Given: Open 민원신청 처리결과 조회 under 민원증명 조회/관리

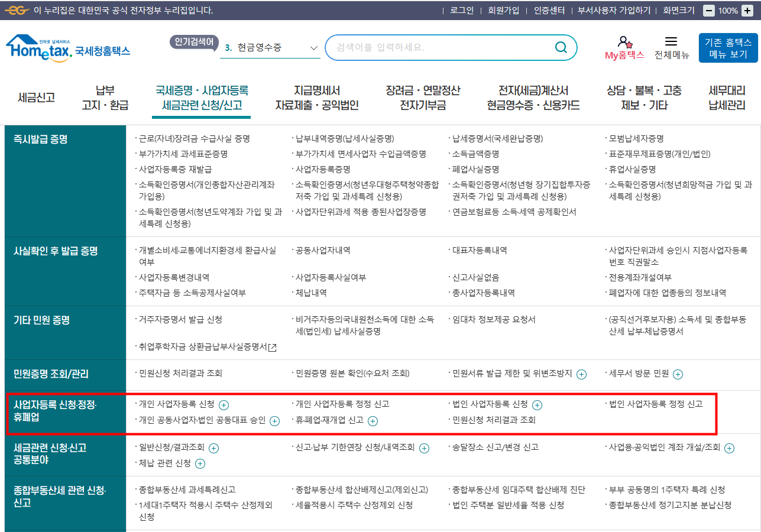Looking at the screenshot, I should click(180, 374).
